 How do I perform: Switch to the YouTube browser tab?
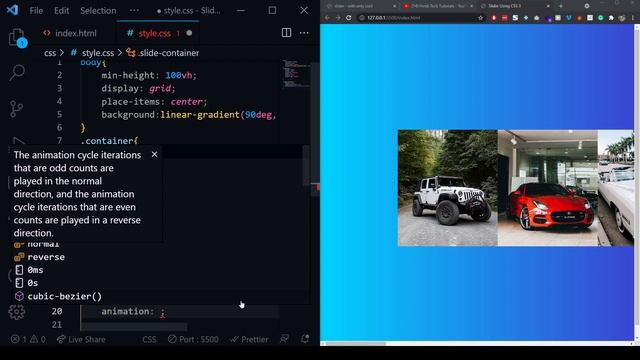coord(438,6)
